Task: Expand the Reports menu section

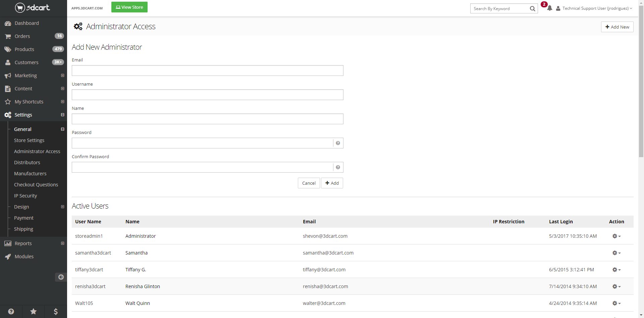Action: [62, 243]
